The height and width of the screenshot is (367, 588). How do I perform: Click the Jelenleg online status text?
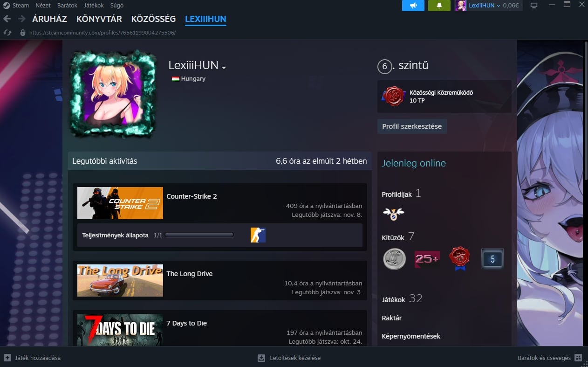tap(414, 163)
